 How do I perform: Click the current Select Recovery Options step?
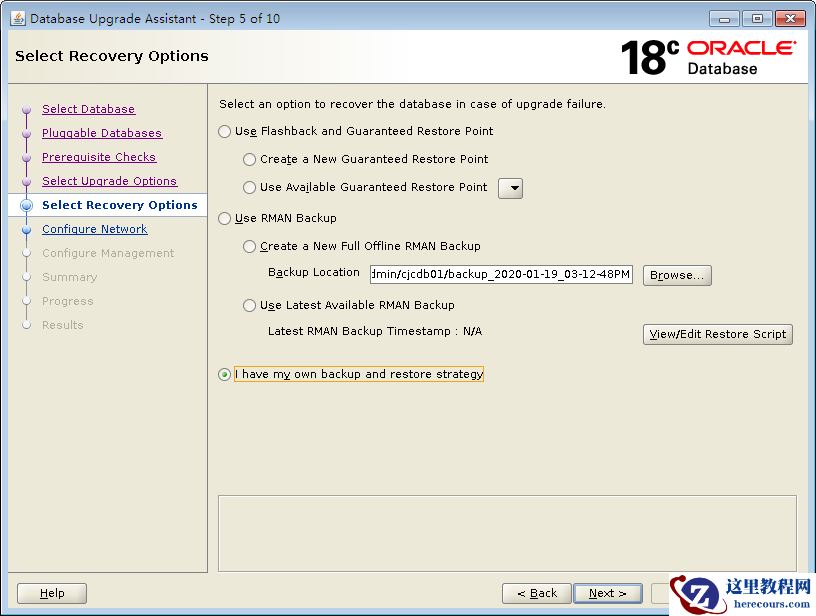click(x=120, y=205)
